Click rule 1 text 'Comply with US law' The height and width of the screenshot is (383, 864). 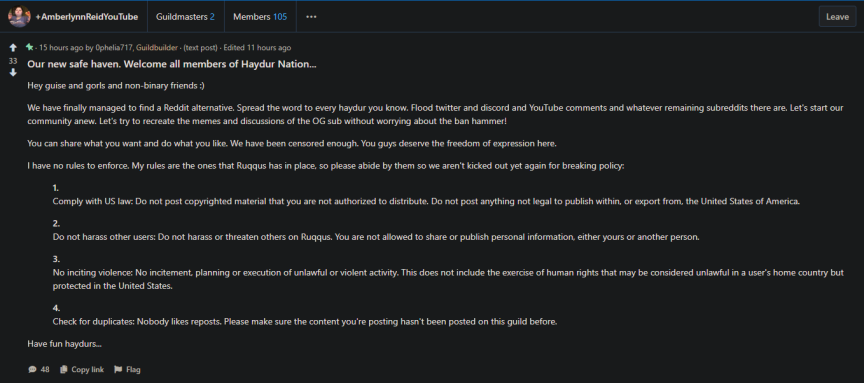pos(426,201)
